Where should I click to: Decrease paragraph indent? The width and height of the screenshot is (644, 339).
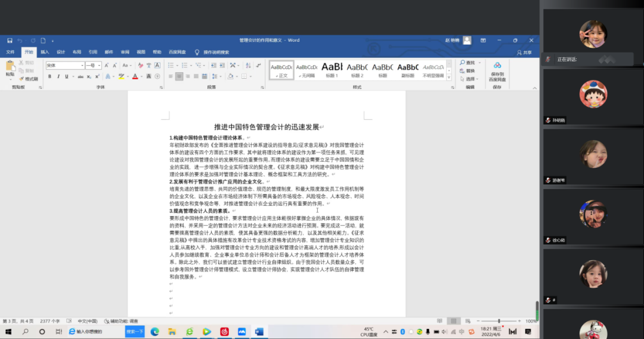coord(213,65)
